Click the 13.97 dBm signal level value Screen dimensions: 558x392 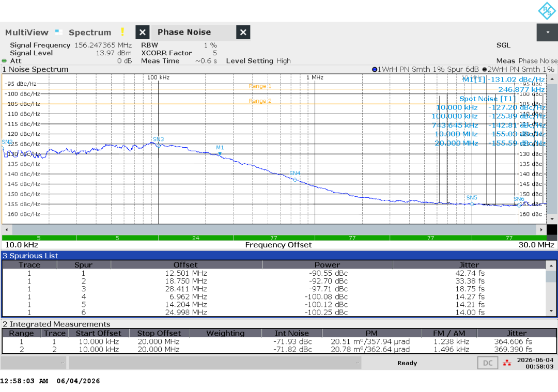tap(114, 53)
